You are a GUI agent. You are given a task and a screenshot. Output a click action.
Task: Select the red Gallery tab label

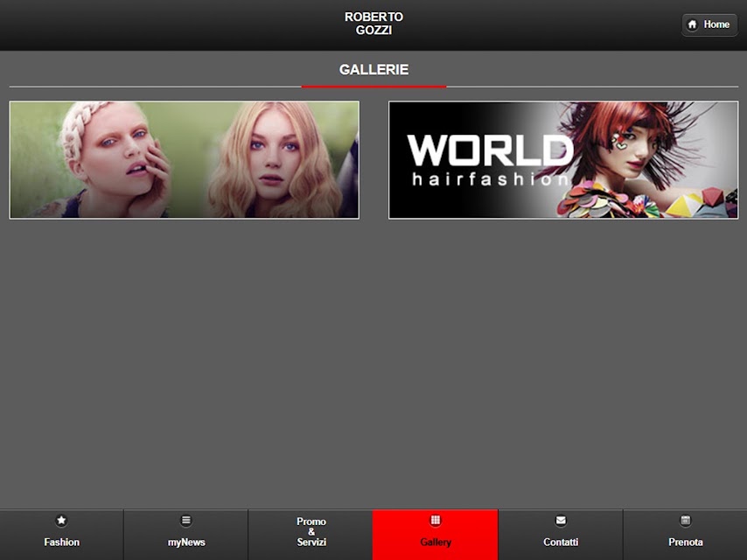(x=436, y=542)
